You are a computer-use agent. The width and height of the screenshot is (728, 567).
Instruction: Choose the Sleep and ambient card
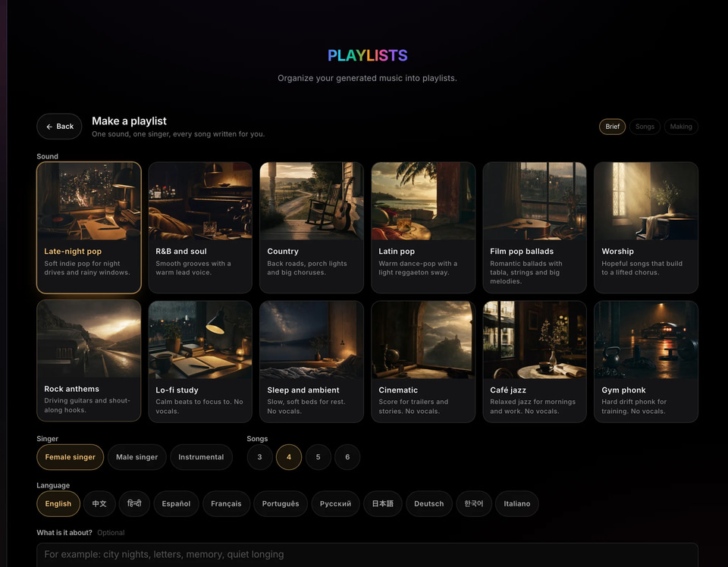coord(312,362)
